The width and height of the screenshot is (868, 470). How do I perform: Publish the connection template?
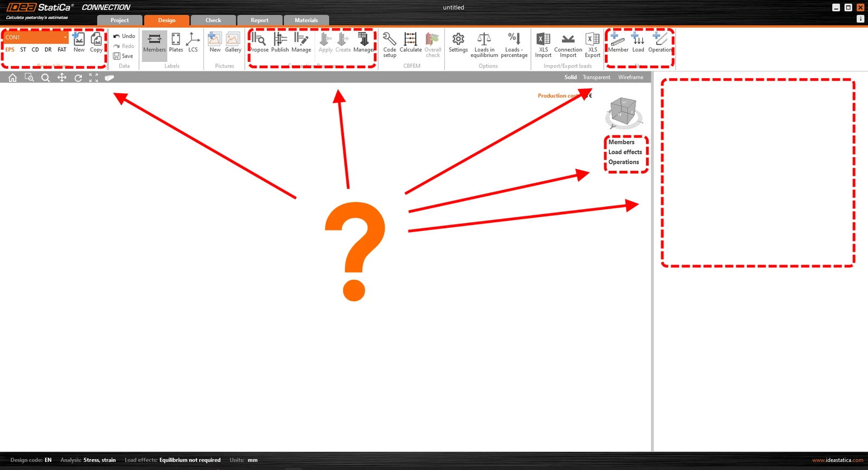[x=280, y=42]
